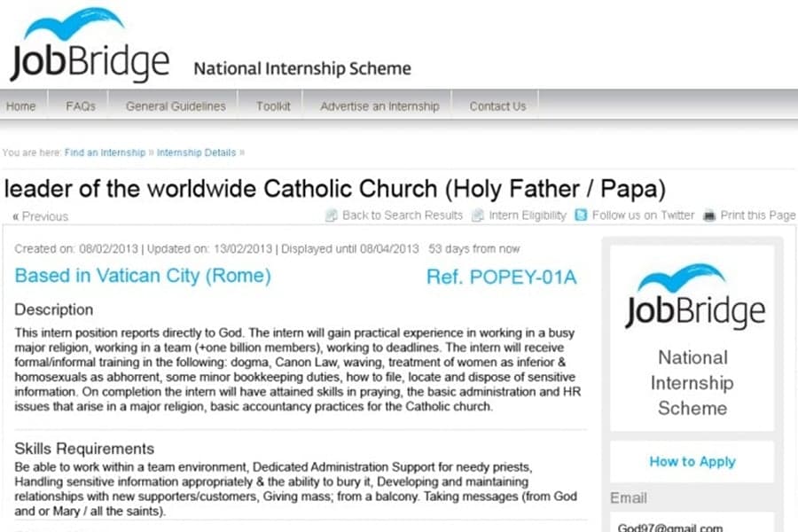Click Print this Page link
Viewport: 798px width, 532px height.
pyautogui.click(x=758, y=215)
